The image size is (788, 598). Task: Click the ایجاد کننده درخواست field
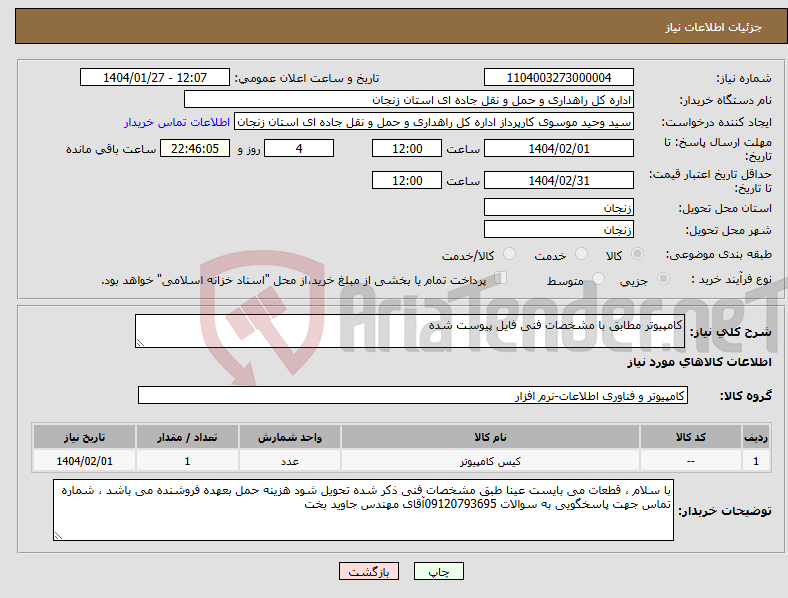pyautogui.click(x=434, y=122)
